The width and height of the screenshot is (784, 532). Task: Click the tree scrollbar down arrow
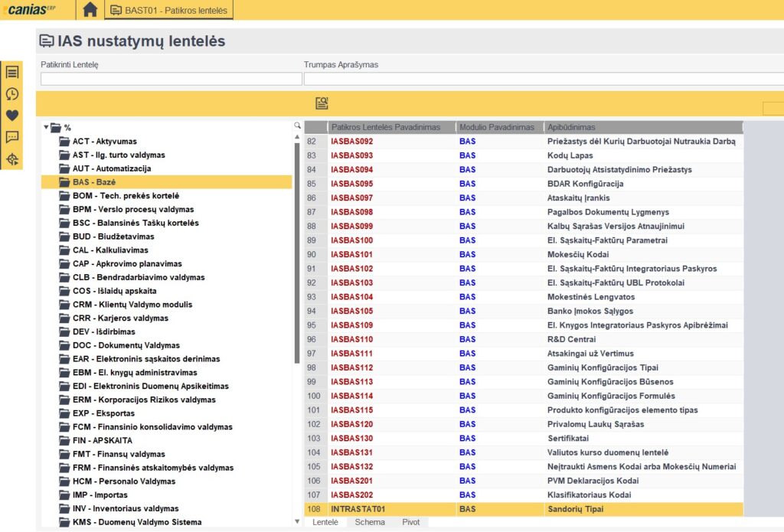[297, 521]
